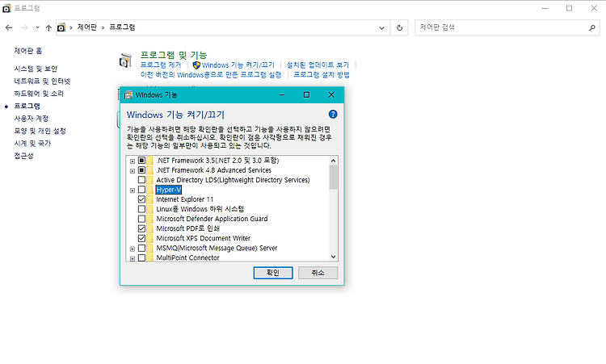The width and height of the screenshot is (606, 364).
Task: Open the recent locations dropdown chevron
Action: click(x=37, y=27)
